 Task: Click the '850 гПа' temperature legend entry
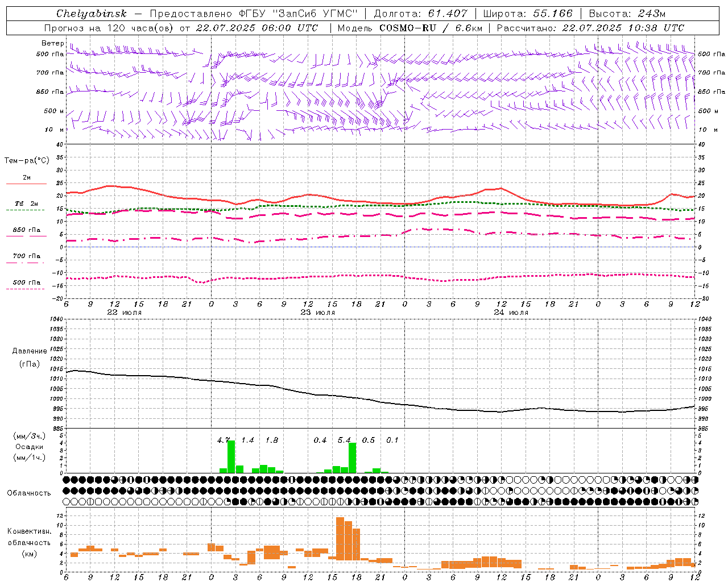coord(26,230)
